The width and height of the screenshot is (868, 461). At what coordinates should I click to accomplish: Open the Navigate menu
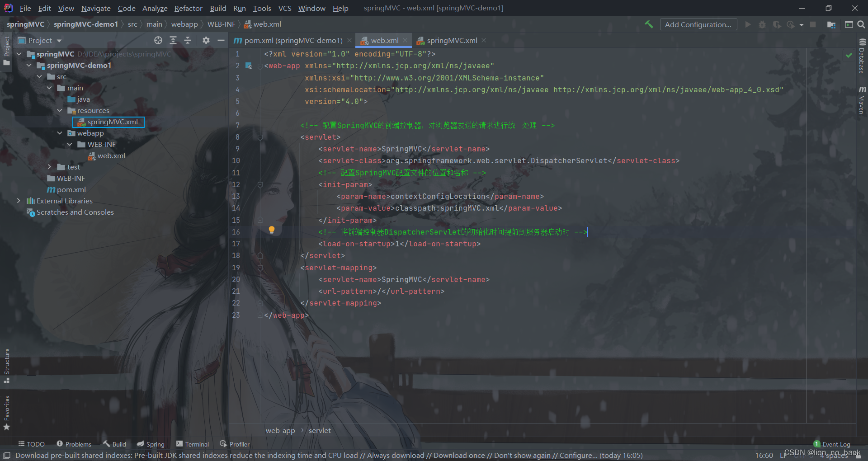96,8
